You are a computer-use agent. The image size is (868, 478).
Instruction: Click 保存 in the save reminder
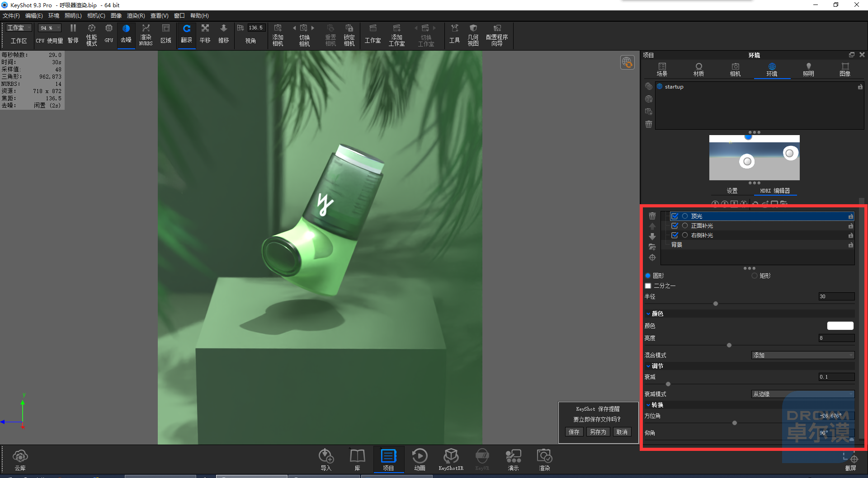click(x=574, y=432)
